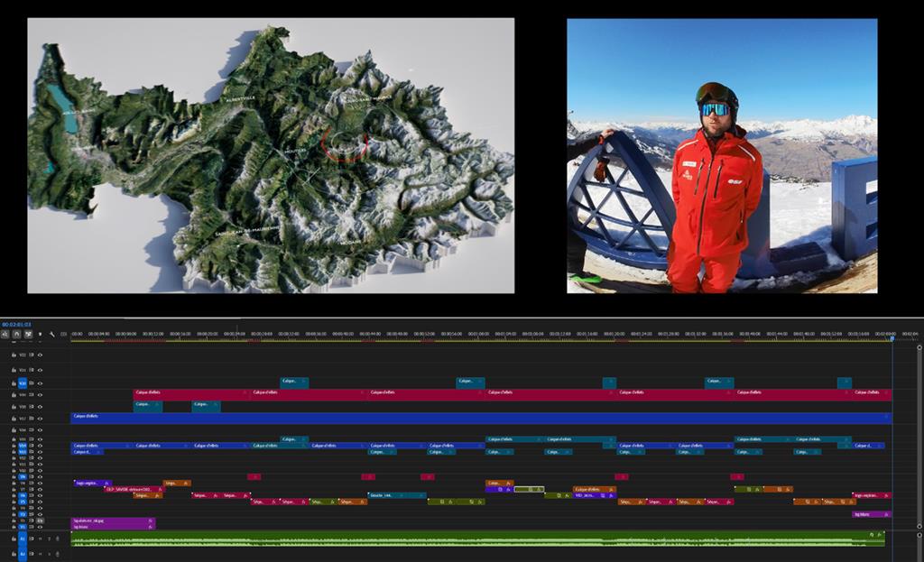Hide video track V1 using eye icon

pyautogui.click(x=40, y=527)
